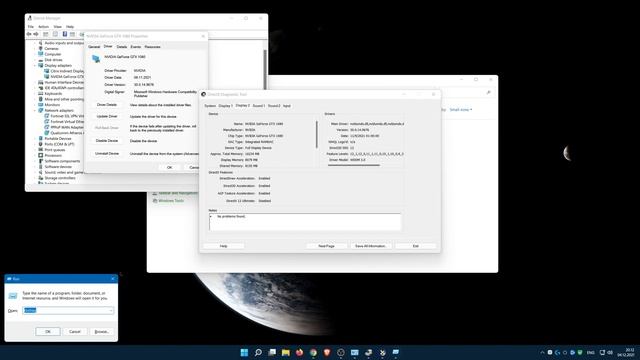The image size is (640, 360).
Task: Expand the Keyboards node arrow
Action: pos(35,93)
